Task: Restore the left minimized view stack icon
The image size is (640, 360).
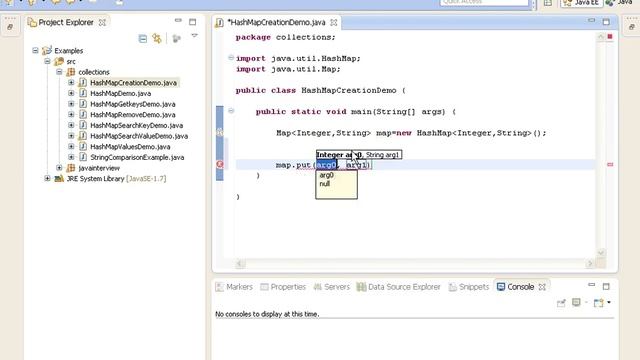Action: tap(10, 27)
